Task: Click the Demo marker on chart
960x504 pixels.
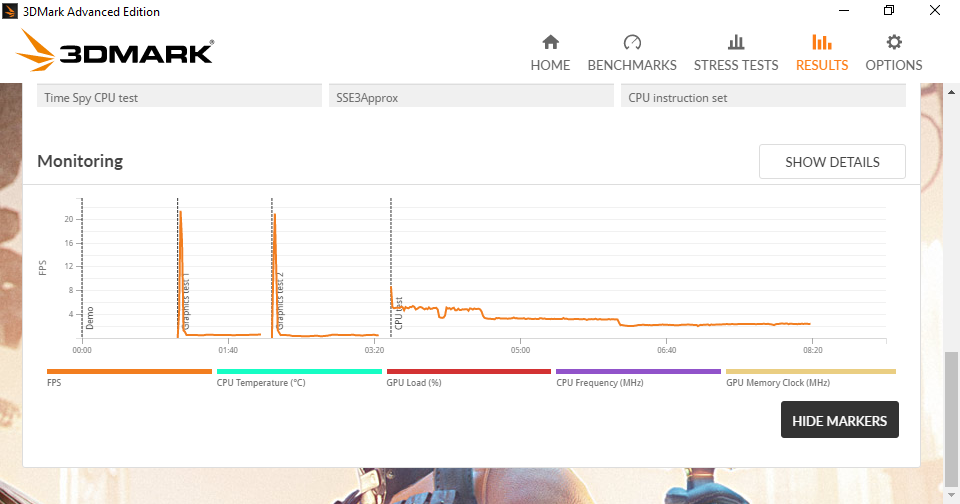Action: click(90, 318)
